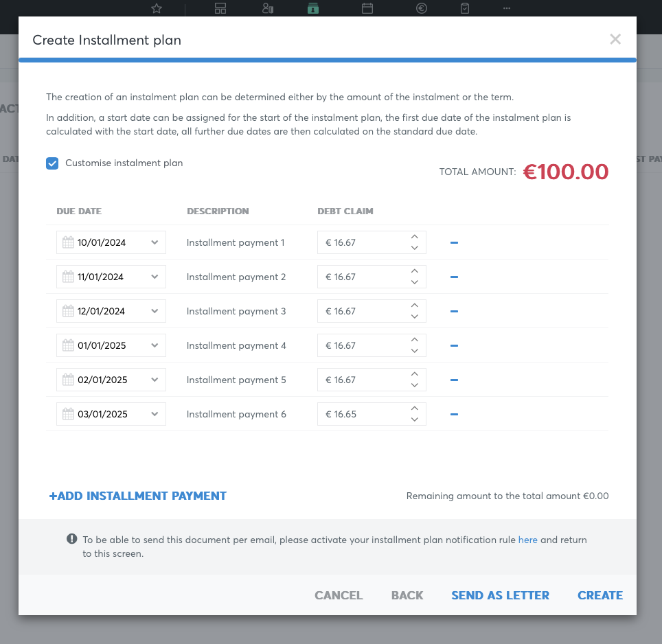
Task: Decrease debt claim for Installment payment 5
Action: click(415, 385)
